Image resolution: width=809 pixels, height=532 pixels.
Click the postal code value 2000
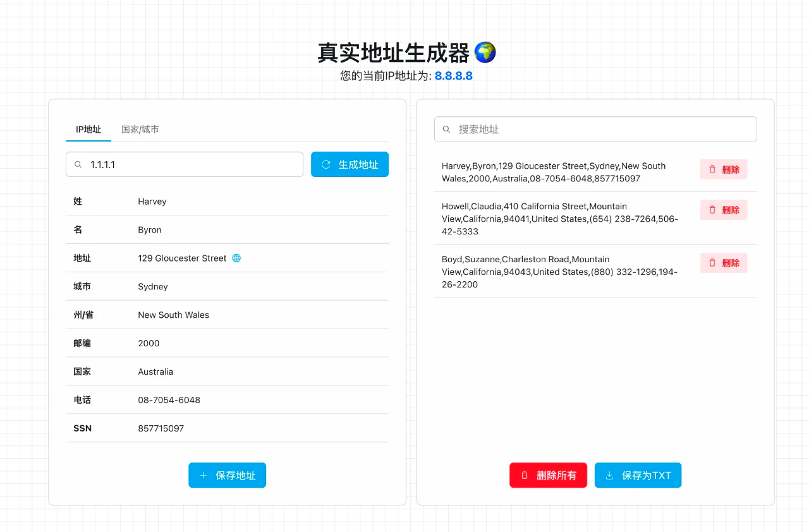pyautogui.click(x=149, y=343)
